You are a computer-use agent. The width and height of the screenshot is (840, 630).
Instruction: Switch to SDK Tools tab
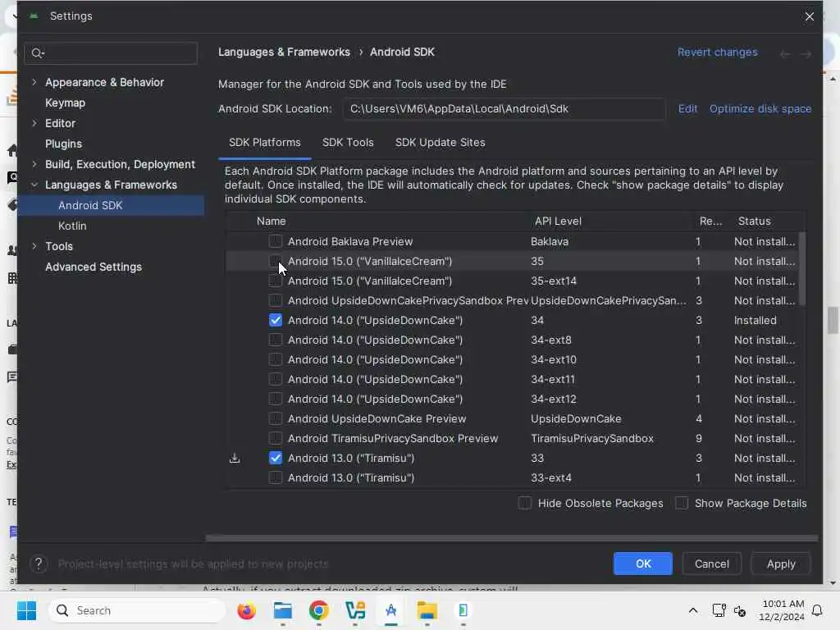[x=348, y=143]
